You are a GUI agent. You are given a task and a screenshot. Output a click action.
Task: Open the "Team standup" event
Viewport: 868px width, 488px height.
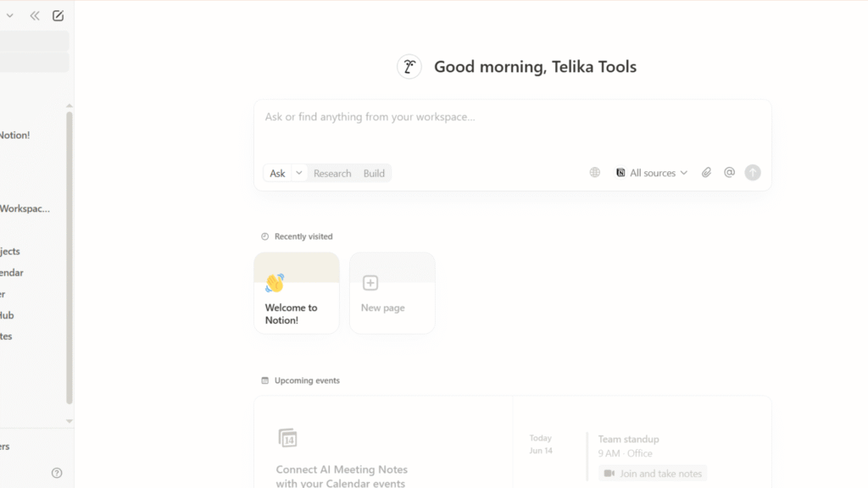(x=628, y=439)
